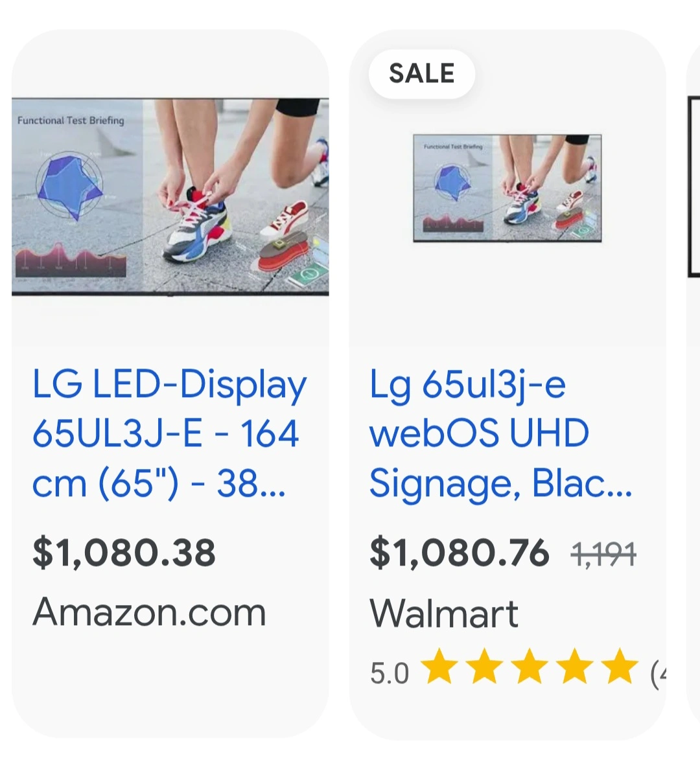Open the Walmart listing's small TV image

coord(507,188)
